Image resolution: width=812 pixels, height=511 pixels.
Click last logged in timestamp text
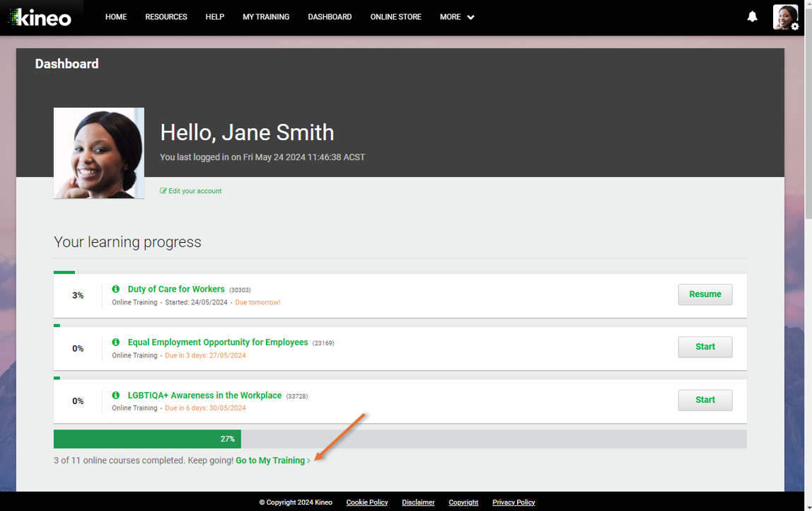262,157
